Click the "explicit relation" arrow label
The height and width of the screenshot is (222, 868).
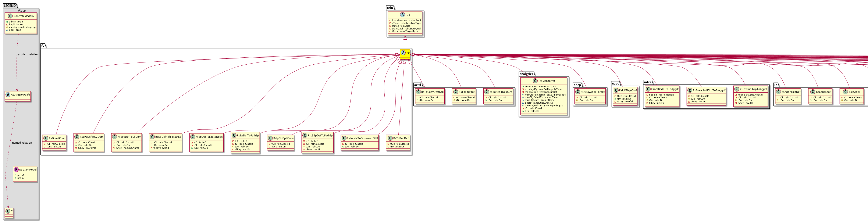click(28, 54)
